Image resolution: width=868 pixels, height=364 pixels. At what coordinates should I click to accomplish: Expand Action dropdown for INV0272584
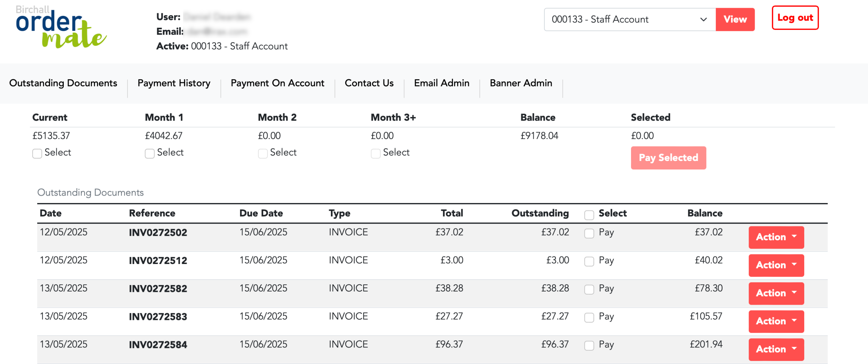click(776, 349)
